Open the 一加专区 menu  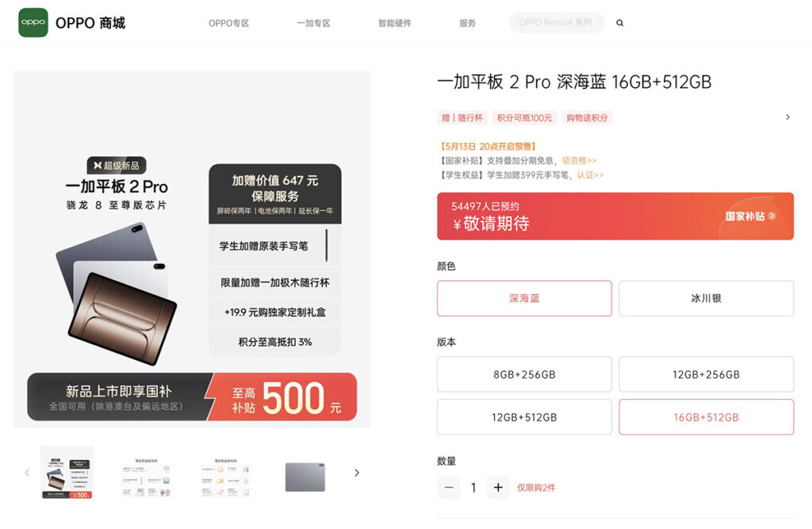click(x=313, y=23)
